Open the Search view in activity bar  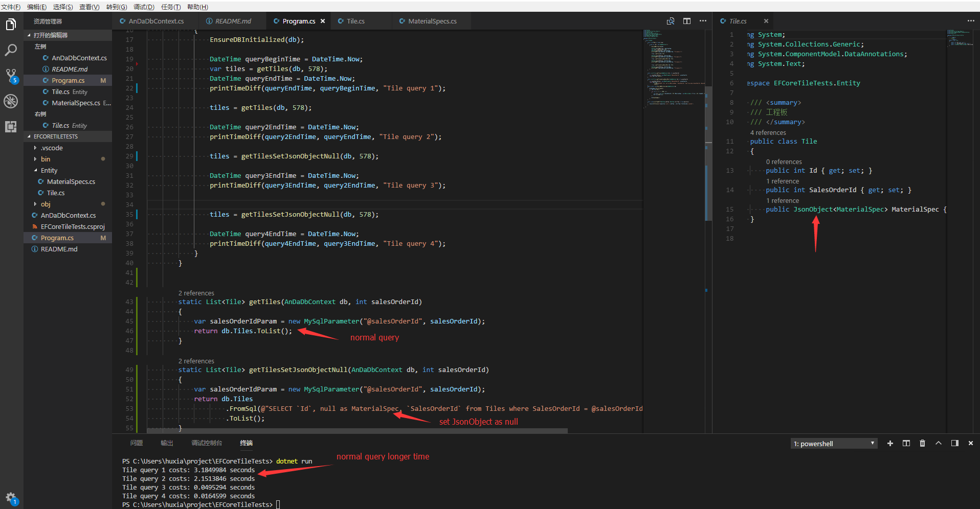(x=11, y=50)
